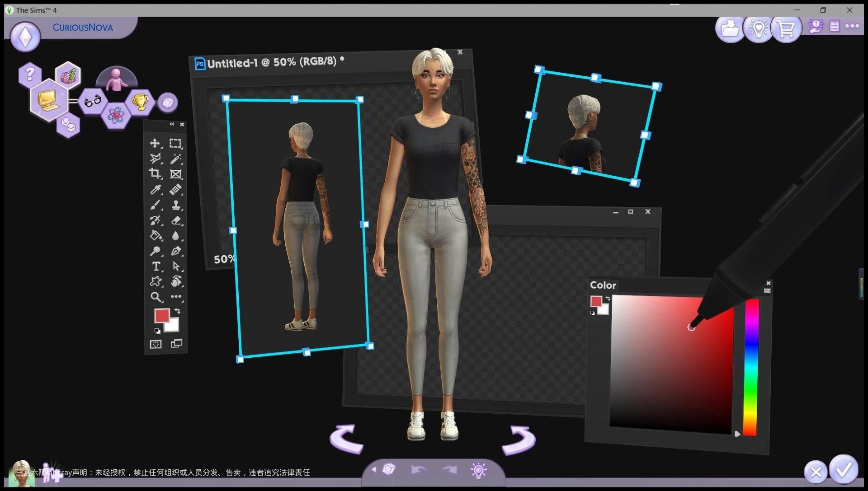Click the randomize dice in the bottom bar

coord(389,470)
